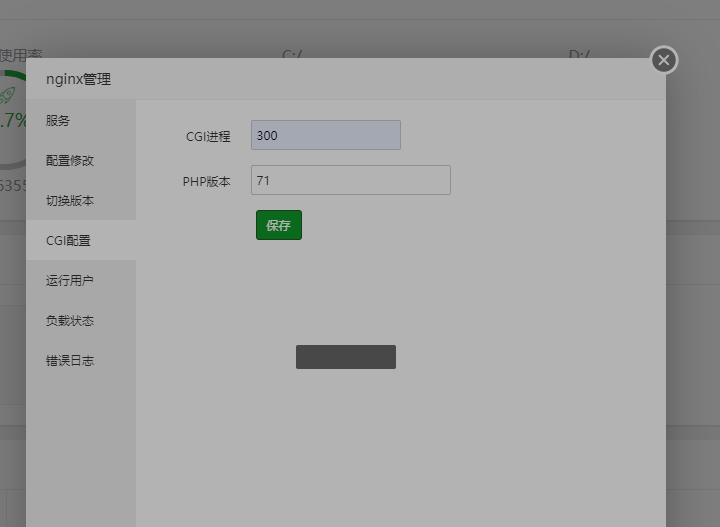This screenshot has height=527, width=720.
Task: Switch to 配置修改 tab
Action: (81, 161)
